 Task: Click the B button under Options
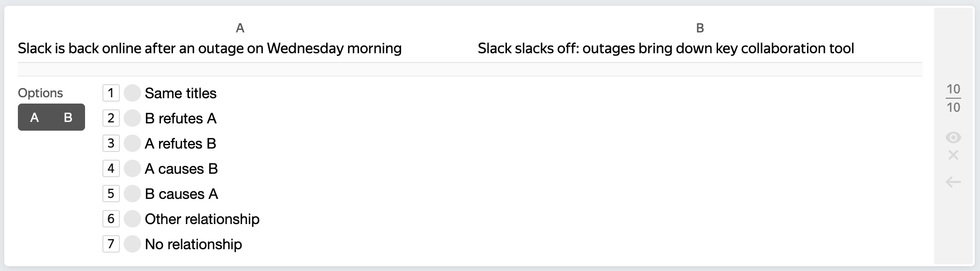(x=68, y=117)
